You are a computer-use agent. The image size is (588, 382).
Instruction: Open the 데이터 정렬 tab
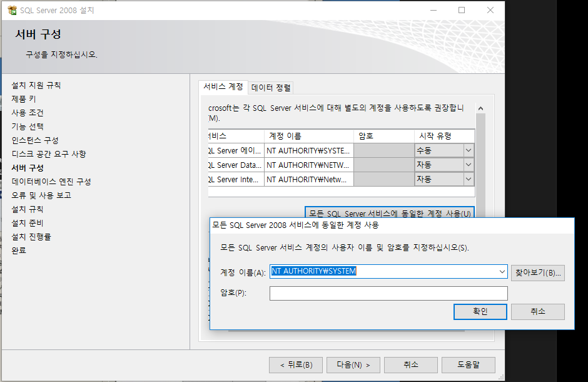(x=271, y=88)
